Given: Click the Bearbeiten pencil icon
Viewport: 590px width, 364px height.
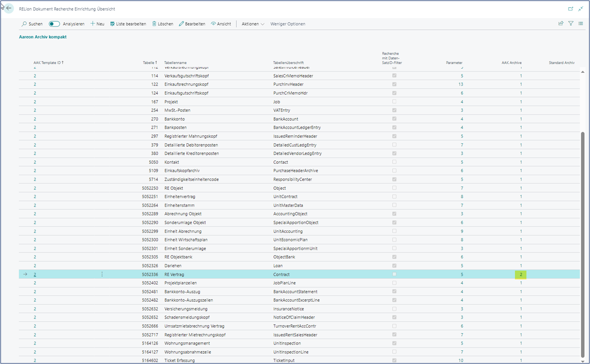Looking at the screenshot, I should coord(181,24).
